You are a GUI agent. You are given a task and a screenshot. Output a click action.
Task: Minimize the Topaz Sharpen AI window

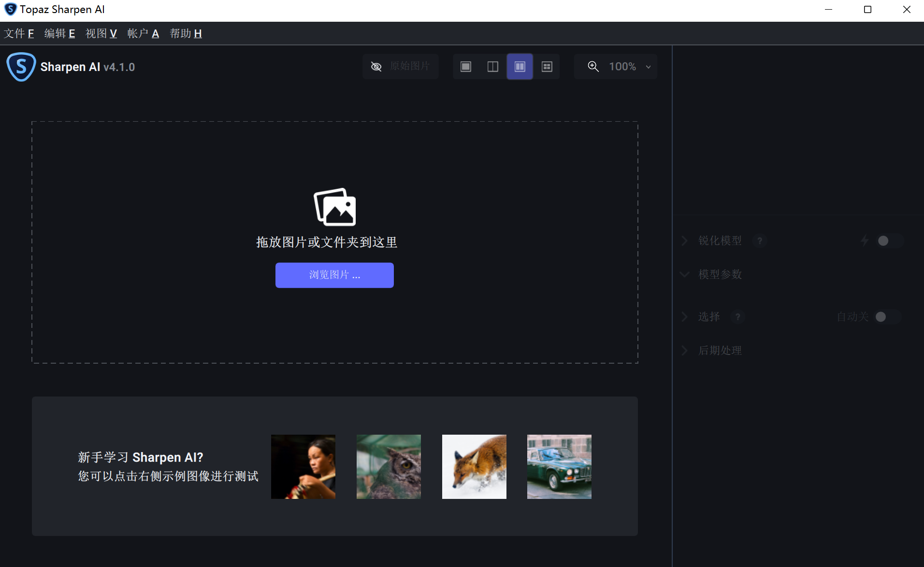pos(828,10)
